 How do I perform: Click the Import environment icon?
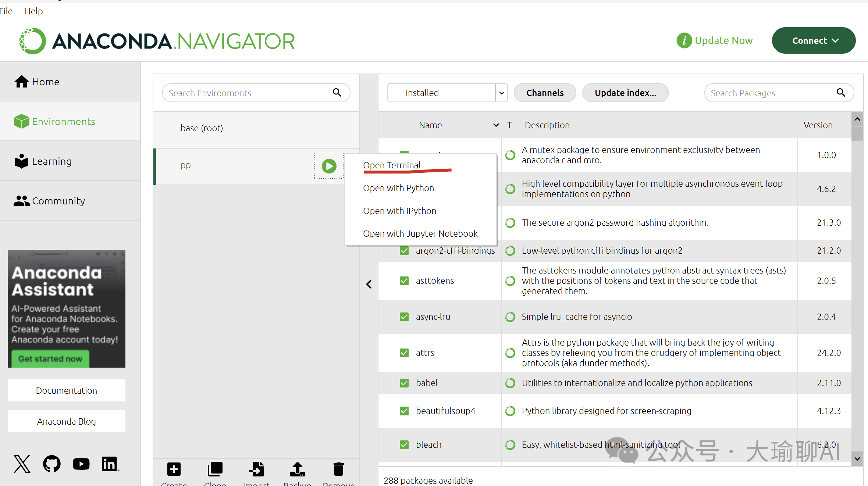256,469
